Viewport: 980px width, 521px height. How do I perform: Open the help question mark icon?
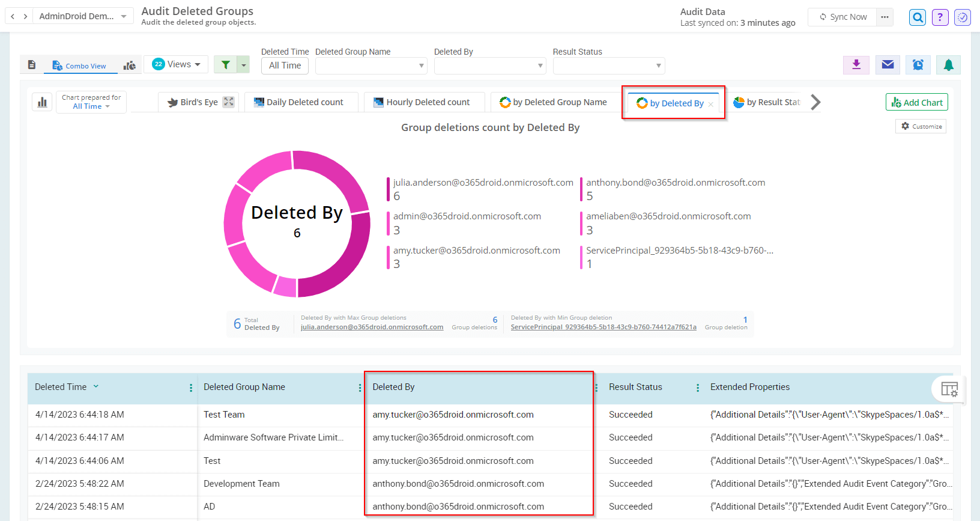940,17
